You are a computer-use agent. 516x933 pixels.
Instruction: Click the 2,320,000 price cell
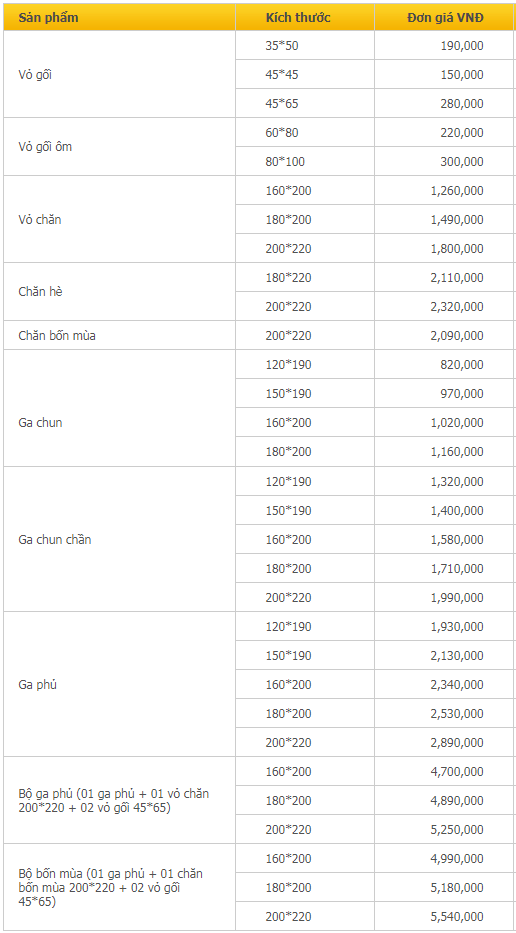click(x=443, y=306)
